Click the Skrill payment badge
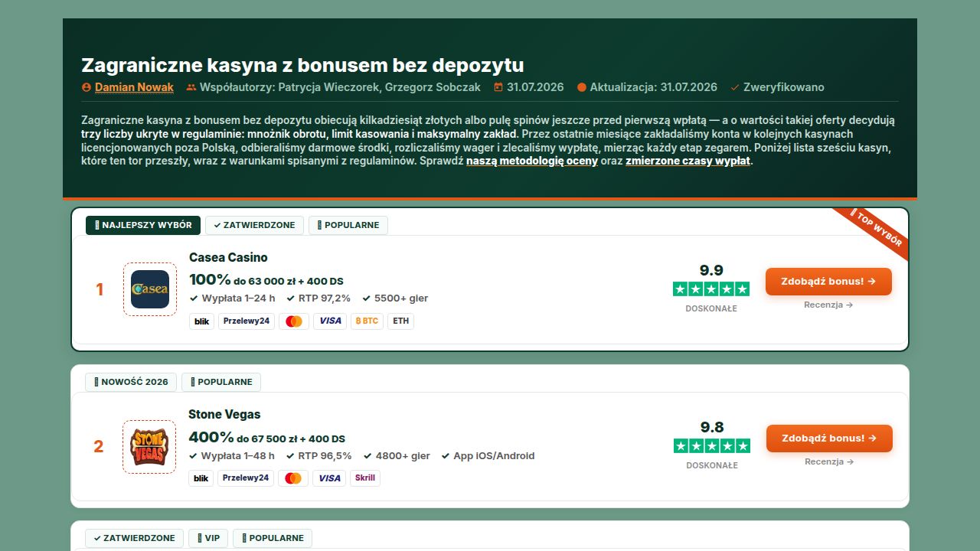Screen dimensions: 980x551 (x=365, y=478)
